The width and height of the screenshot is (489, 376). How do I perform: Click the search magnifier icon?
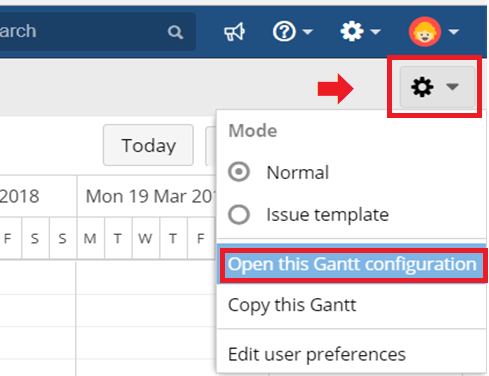pos(175,32)
